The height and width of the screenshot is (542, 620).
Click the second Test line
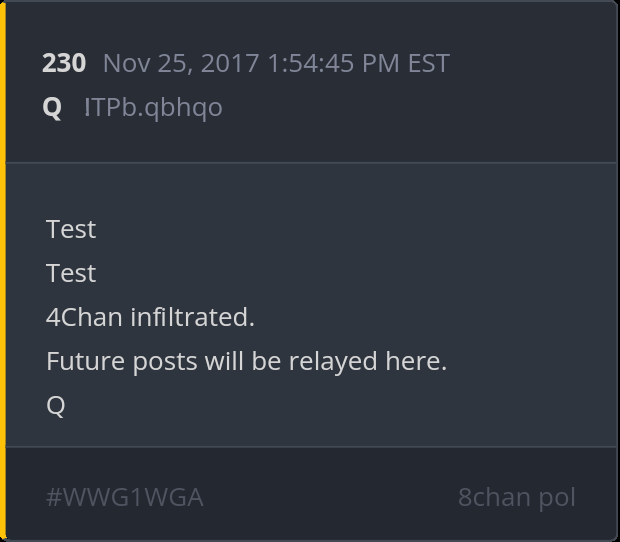tap(71, 273)
